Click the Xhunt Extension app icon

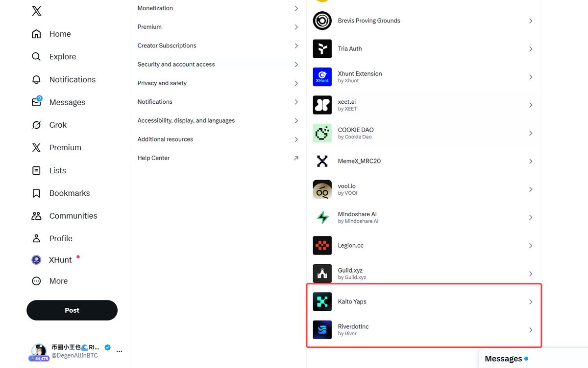pos(322,77)
